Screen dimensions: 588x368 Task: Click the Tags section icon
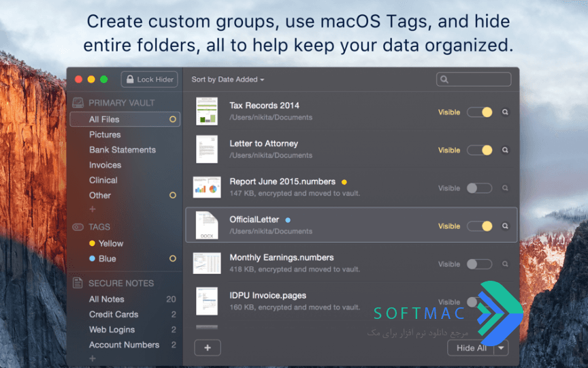pos(78,227)
